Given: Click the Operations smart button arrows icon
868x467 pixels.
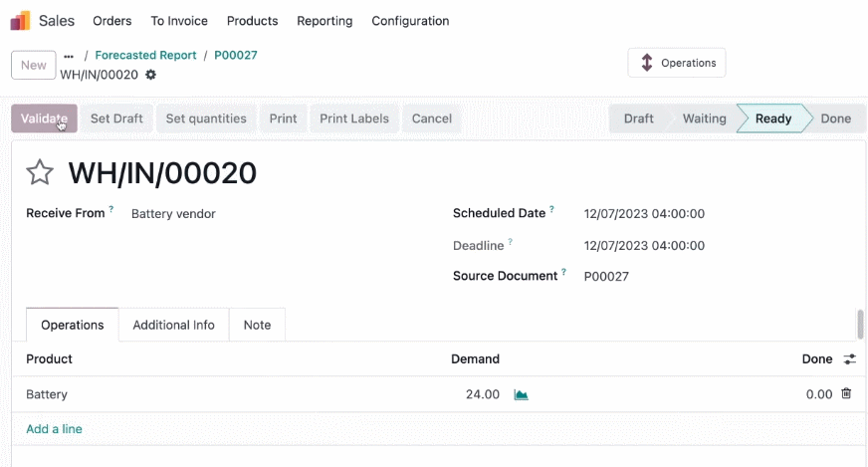Looking at the screenshot, I should tap(647, 63).
